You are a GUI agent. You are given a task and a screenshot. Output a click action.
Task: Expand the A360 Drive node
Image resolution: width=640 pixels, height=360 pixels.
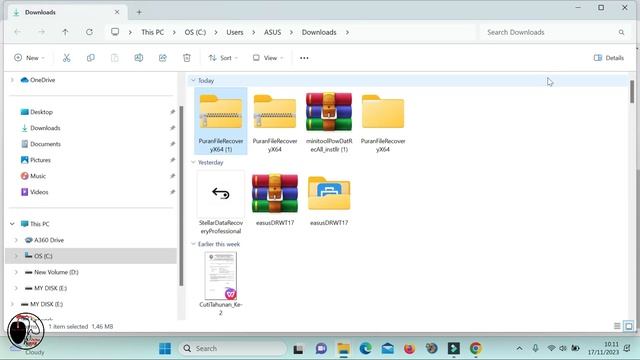tap(16, 240)
